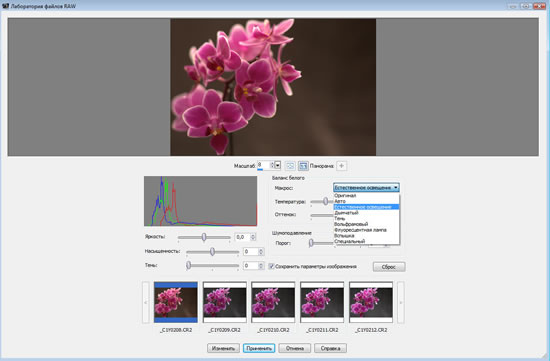Click the Насыщенность value spinner arrows
The image size is (550, 361).
pos(261,252)
